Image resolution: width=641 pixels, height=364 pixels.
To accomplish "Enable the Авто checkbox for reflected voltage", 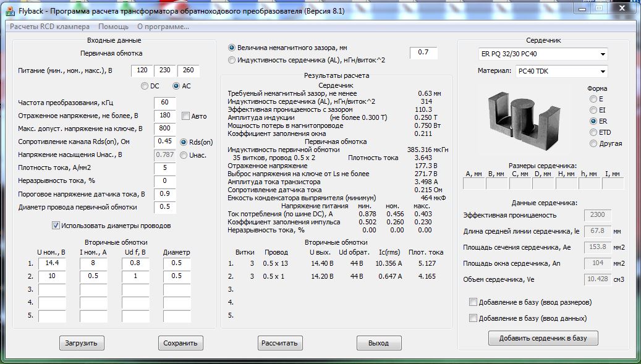I will [x=186, y=116].
